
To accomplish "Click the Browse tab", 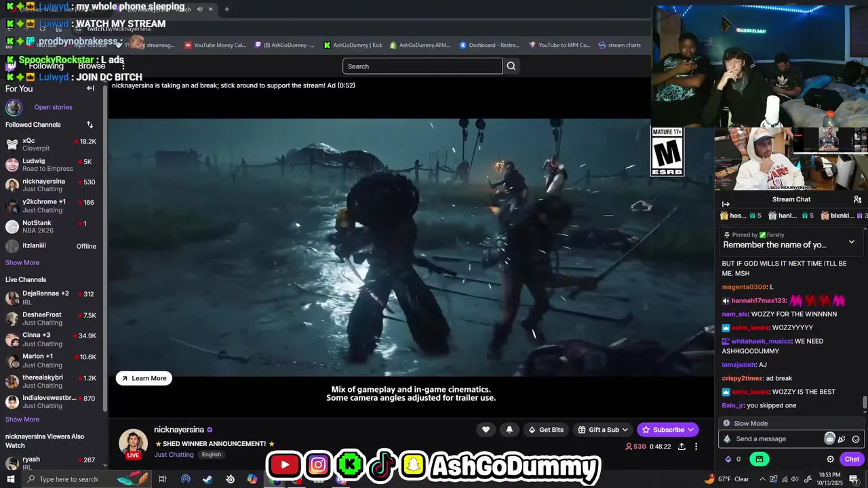I will (92, 66).
